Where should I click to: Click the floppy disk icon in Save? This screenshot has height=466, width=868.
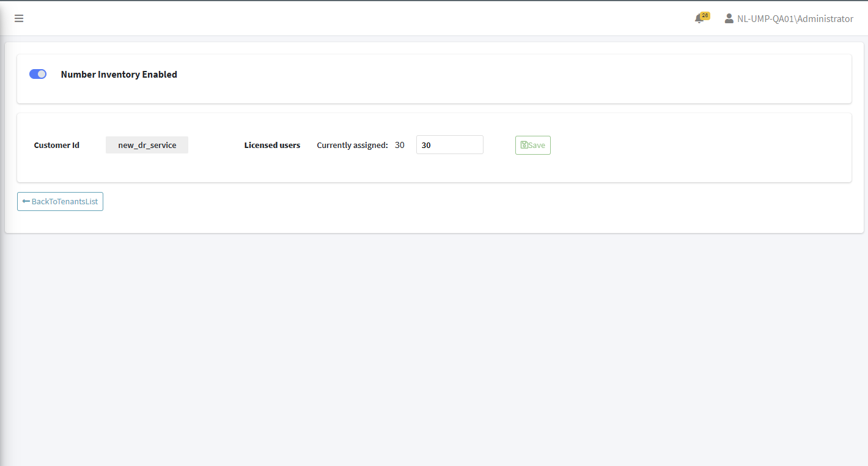point(524,145)
